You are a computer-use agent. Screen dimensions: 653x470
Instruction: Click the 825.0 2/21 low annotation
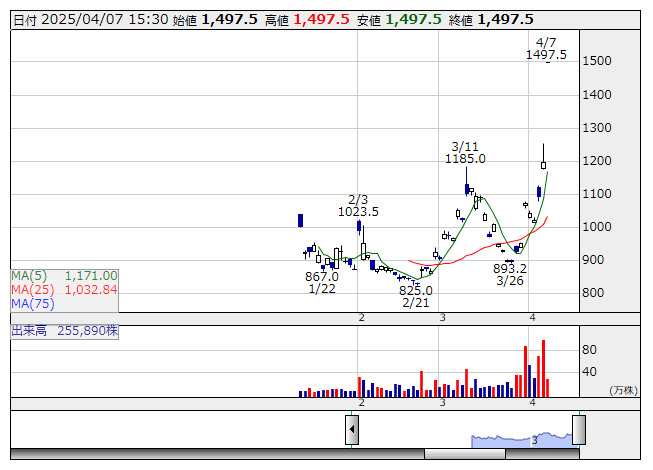416,296
